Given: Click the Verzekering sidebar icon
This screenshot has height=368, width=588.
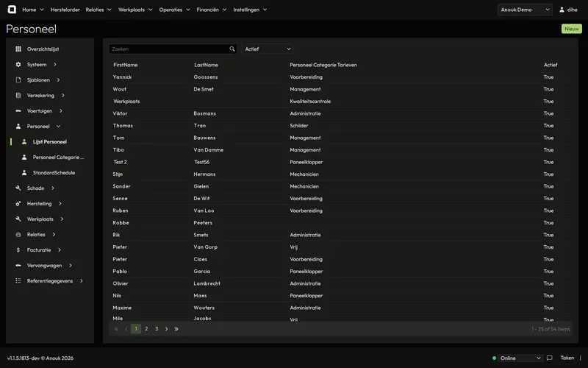Looking at the screenshot, I should [x=18, y=95].
